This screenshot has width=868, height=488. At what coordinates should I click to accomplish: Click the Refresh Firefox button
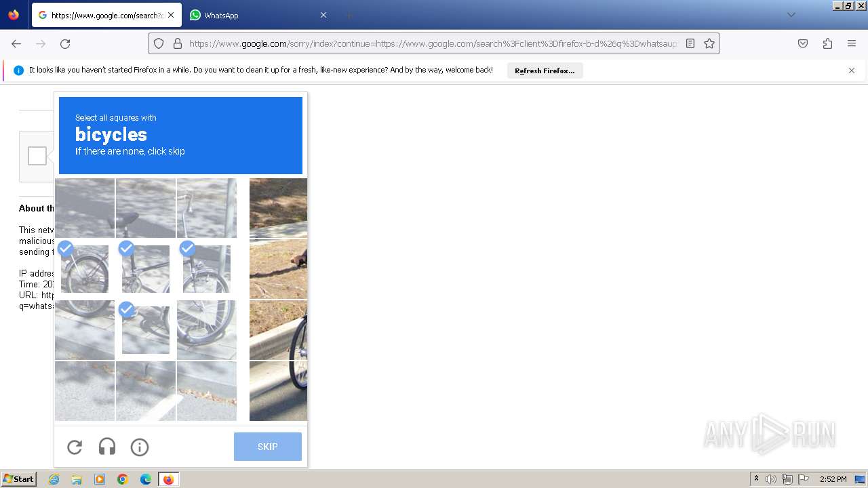coord(545,70)
